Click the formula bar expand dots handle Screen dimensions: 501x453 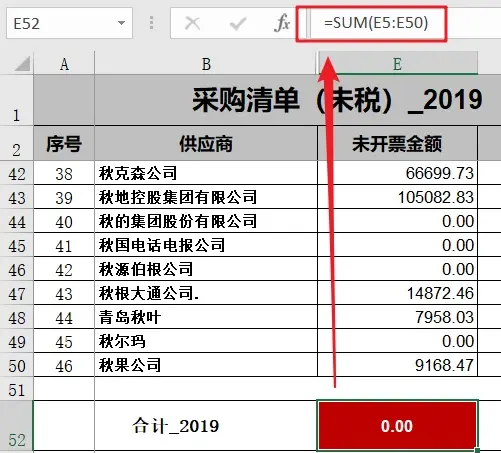tap(152, 23)
